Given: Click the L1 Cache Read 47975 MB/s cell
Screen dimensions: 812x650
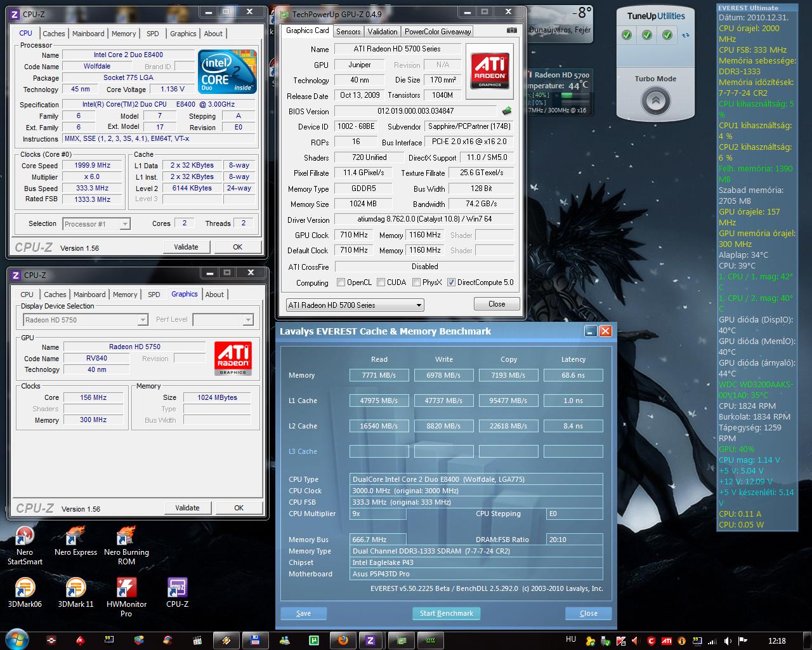Looking at the screenshot, I should 379,401.
